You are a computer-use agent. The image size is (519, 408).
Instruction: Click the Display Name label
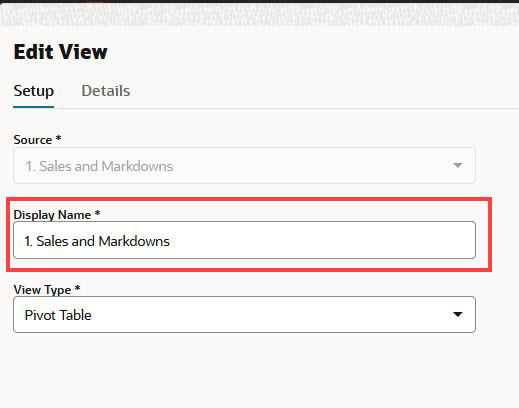[x=52, y=215]
